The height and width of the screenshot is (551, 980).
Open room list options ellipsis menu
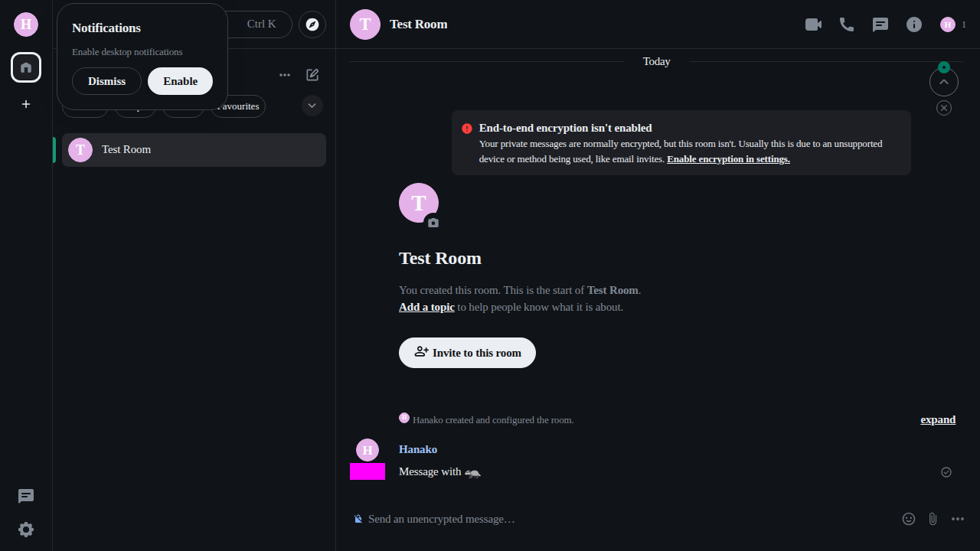(x=285, y=75)
